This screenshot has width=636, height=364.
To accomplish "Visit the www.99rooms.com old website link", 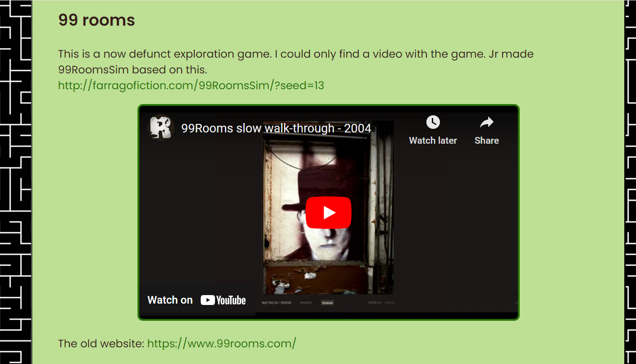I will pos(222,343).
